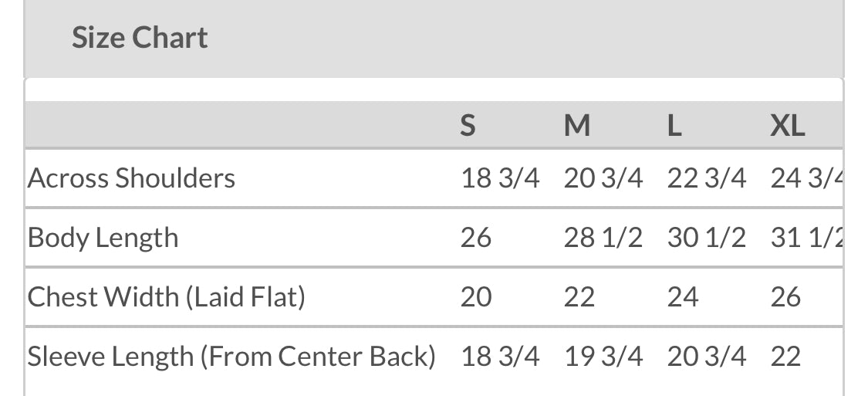Click the sleeve length 22 for XL
Viewport: 868px width, 396px height.
pos(785,357)
